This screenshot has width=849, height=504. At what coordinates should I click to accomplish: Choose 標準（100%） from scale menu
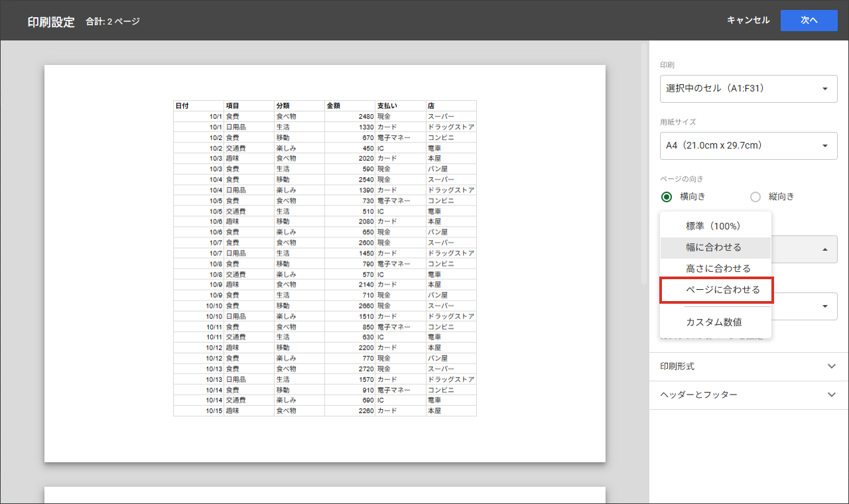pyautogui.click(x=716, y=226)
